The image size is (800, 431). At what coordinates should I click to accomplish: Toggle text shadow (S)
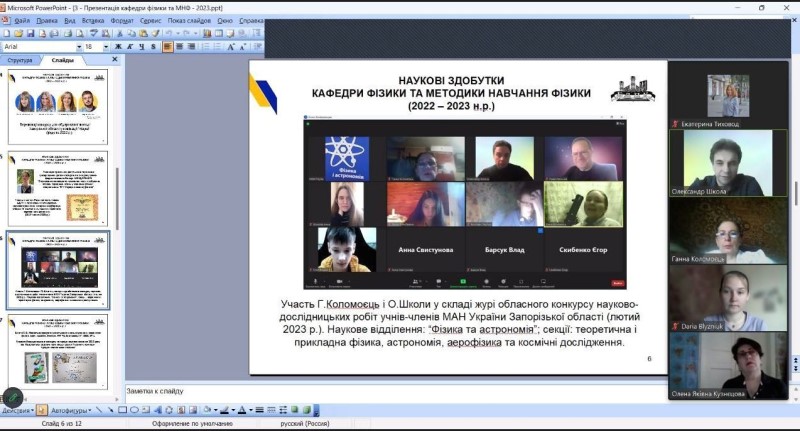coord(153,46)
